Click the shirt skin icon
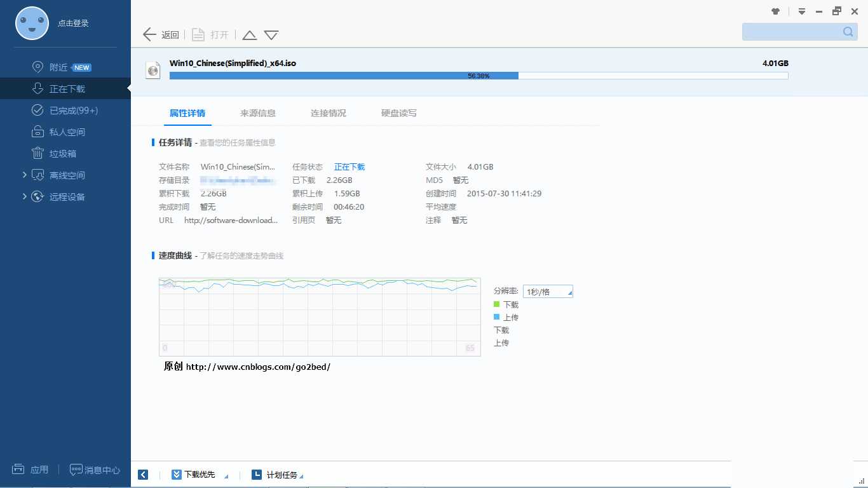 [775, 11]
